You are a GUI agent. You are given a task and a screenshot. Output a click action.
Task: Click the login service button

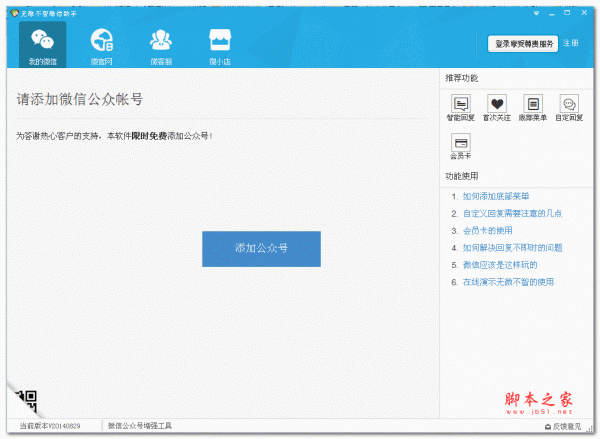point(523,44)
